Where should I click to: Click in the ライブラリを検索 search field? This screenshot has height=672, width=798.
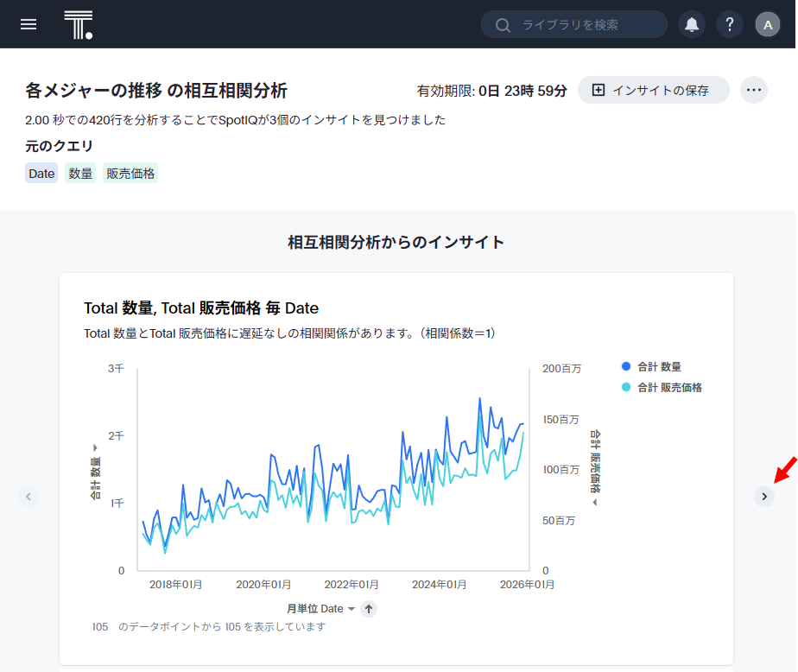tap(583, 25)
